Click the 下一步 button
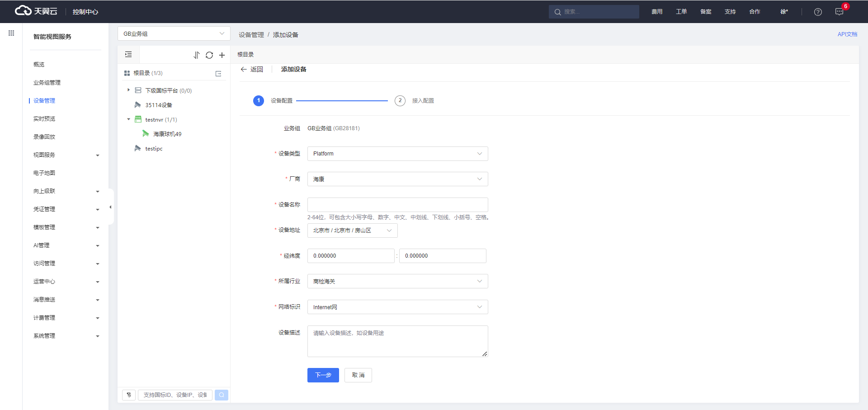868x410 pixels. pos(323,375)
